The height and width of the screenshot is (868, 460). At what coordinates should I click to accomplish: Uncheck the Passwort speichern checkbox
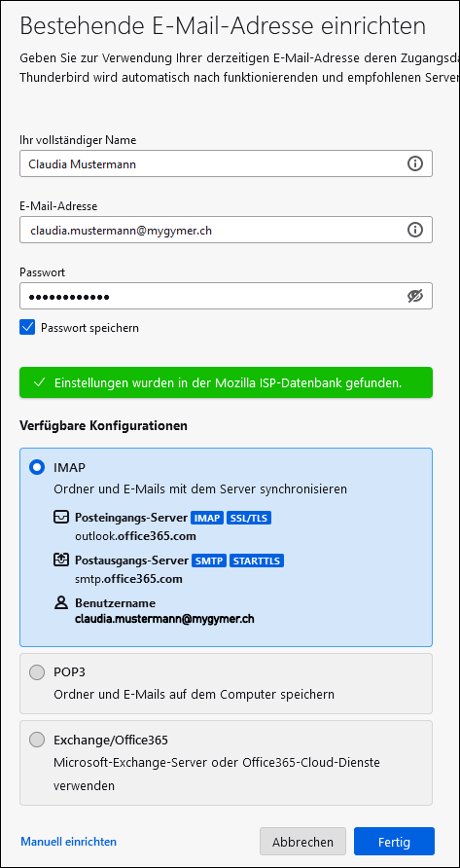click(27, 327)
